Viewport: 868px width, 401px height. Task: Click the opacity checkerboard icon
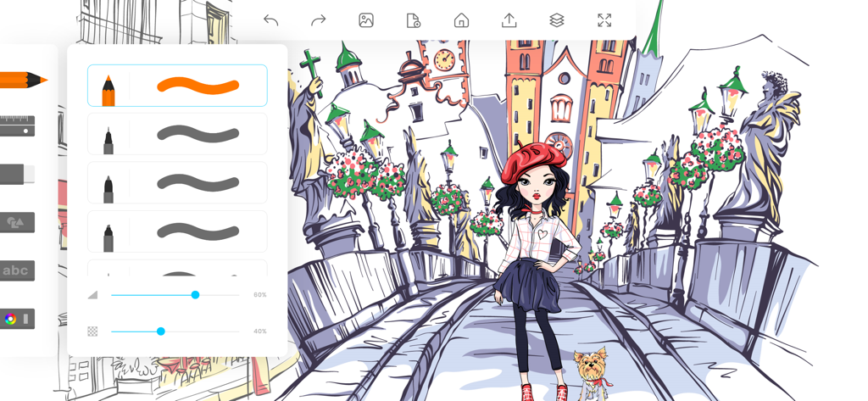(92, 331)
